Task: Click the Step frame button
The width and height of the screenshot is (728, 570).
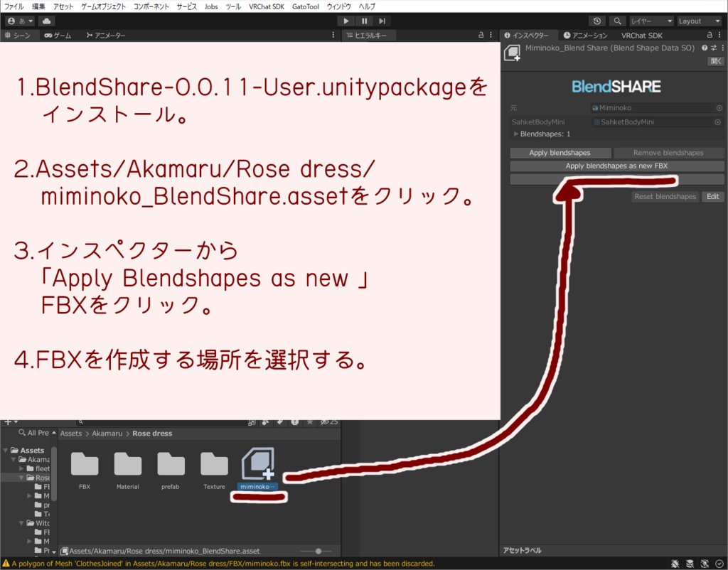Action: tap(382, 21)
